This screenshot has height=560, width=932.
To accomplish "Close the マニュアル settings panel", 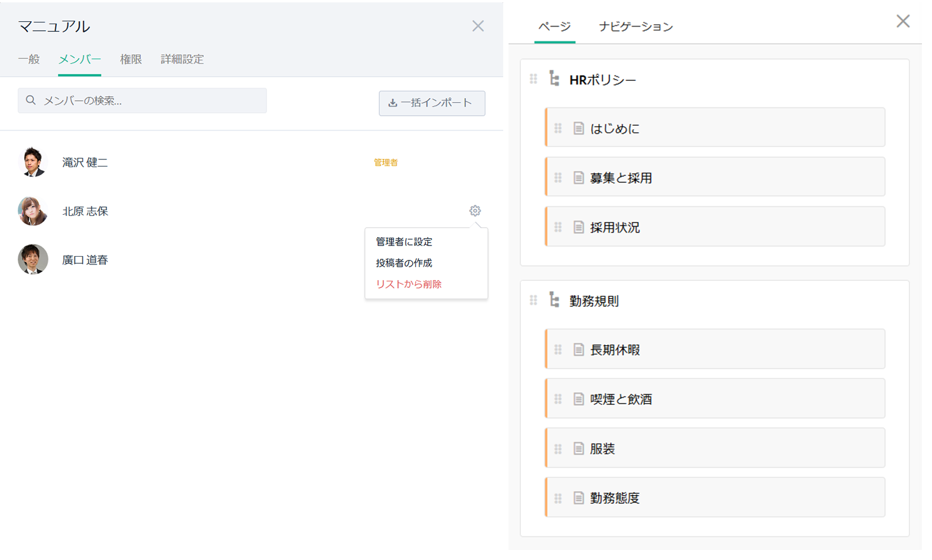I will coord(478,26).
